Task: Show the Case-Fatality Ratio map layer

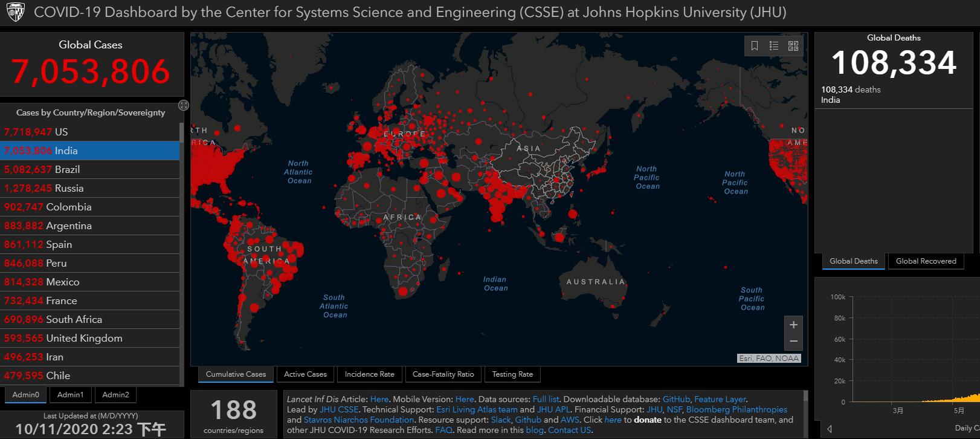Action: [x=443, y=374]
